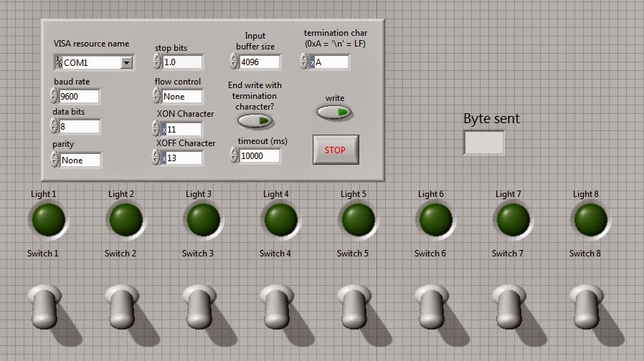Screen dimensions: 644x361
Task: Click the Light 3 LED indicator
Action: coord(203,221)
